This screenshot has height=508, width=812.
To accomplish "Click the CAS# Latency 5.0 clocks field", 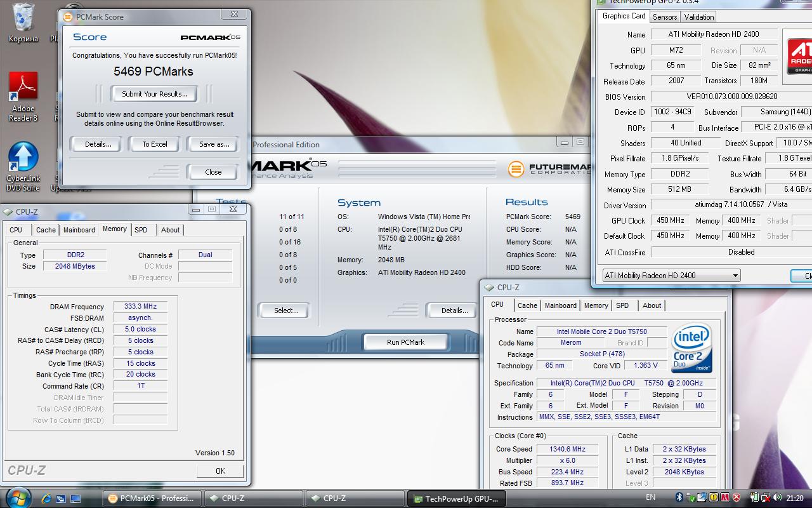I will 140,329.
